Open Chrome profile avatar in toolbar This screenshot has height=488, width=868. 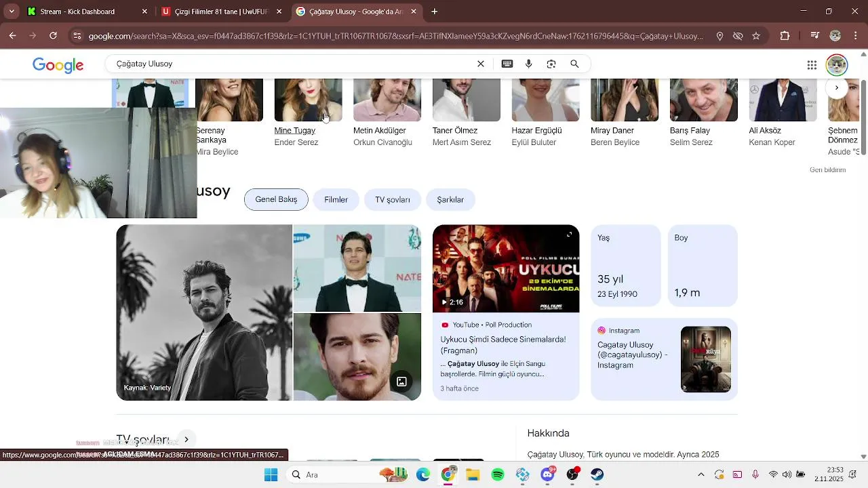click(x=835, y=36)
